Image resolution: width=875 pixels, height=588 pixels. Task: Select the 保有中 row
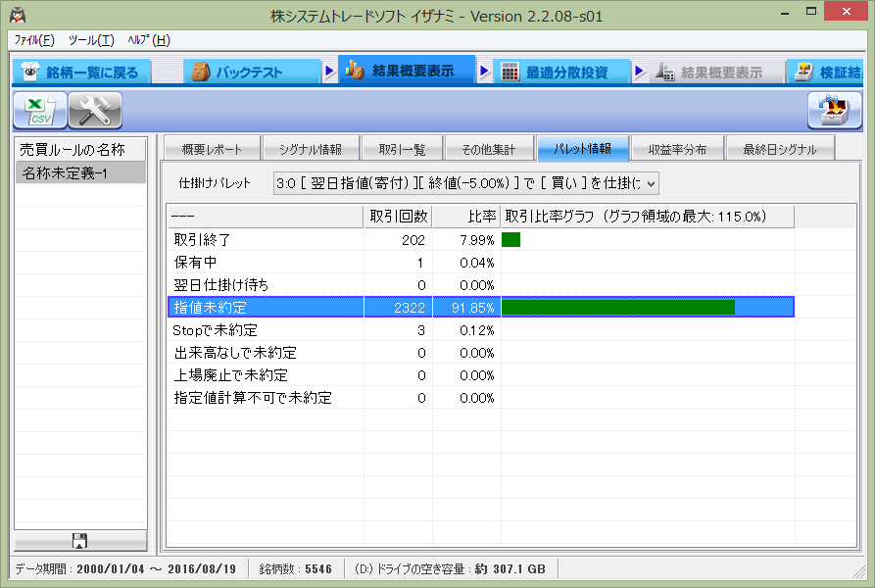tap(481, 263)
